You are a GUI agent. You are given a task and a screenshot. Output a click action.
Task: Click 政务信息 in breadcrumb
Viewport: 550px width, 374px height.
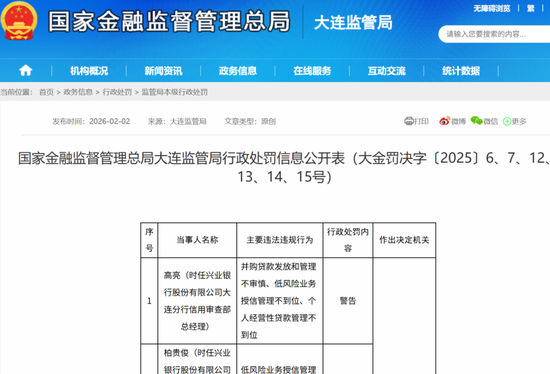[x=78, y=92]
